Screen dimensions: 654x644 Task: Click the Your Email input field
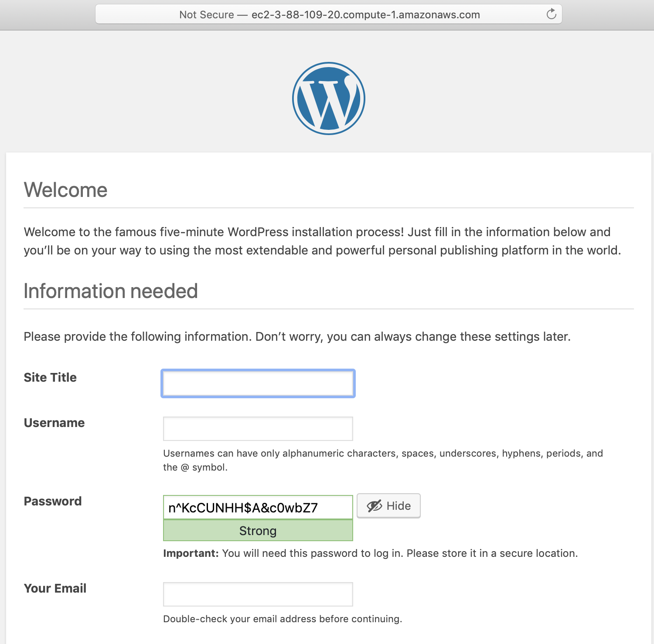pyautogui.click(x=258, y=594)
